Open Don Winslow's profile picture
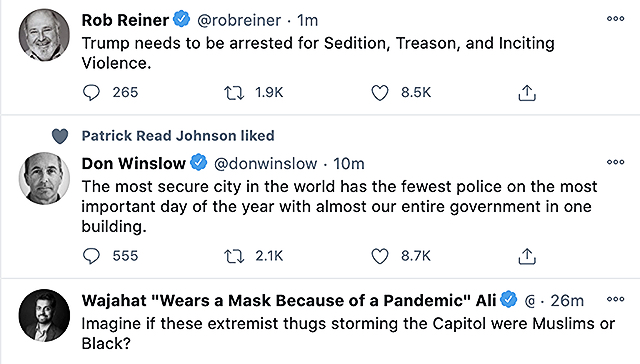 pos(44,178)
